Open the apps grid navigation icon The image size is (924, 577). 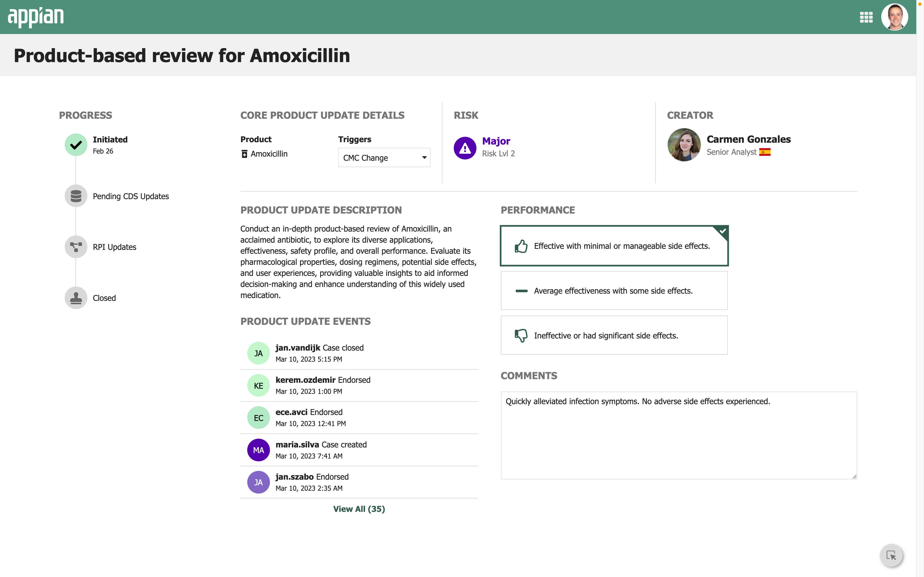866,17
